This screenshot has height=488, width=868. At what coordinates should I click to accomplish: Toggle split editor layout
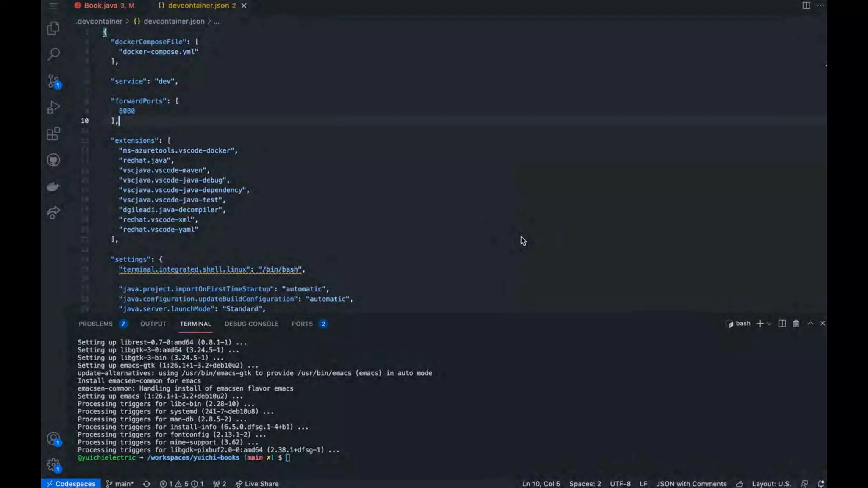806,6
